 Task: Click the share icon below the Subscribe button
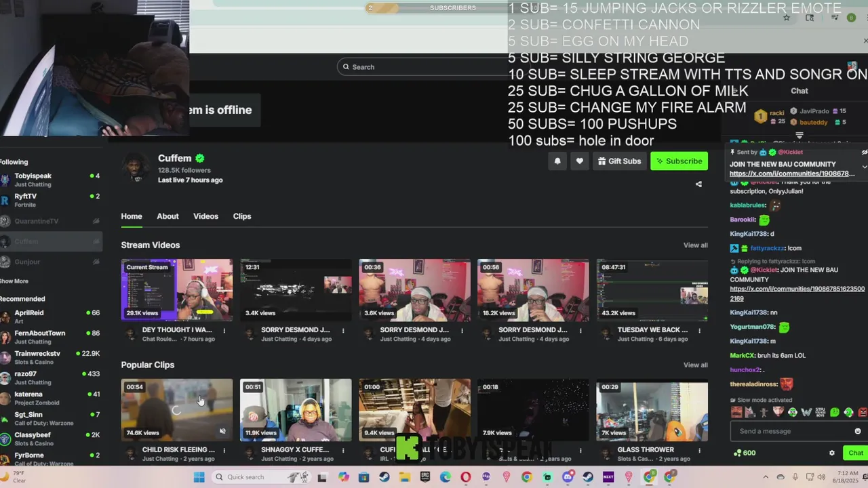click(698, 184)
